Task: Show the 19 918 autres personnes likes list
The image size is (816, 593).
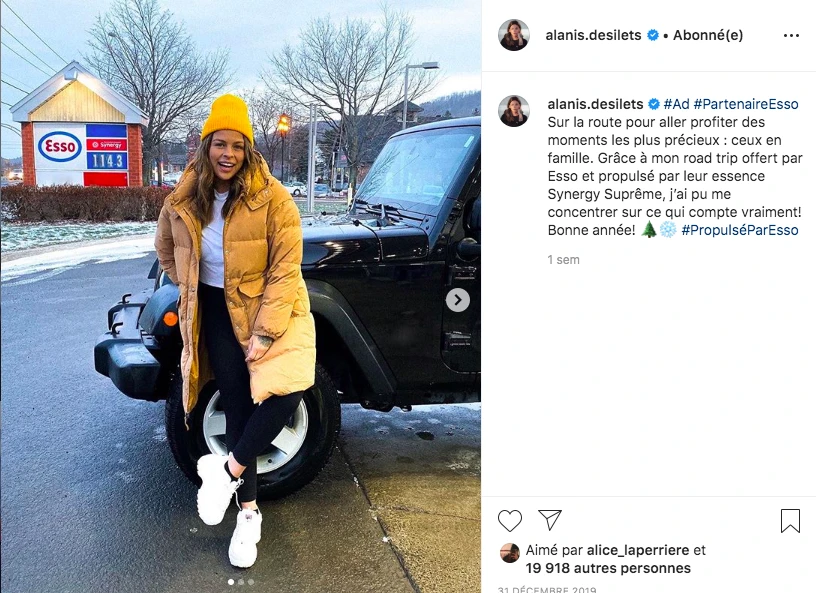Action: coord(608,568)
